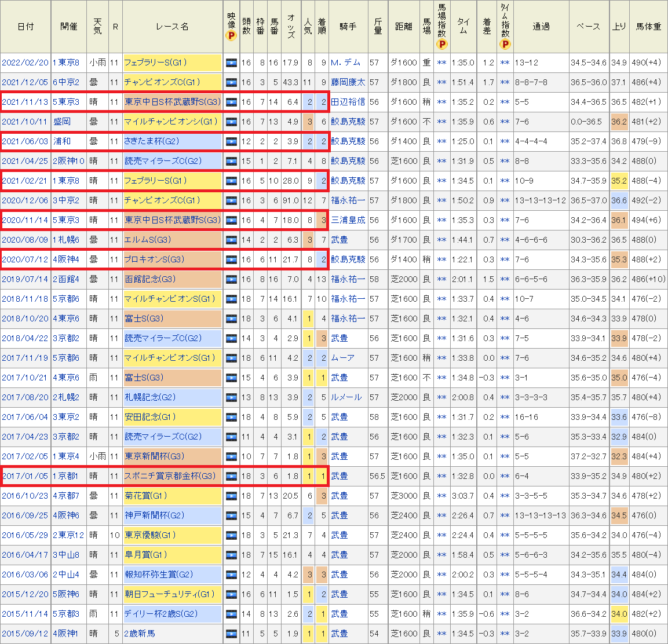Open 神戸新聞杯(G2) race link
The width and height of the screenshot is (668, 644).
154,515
